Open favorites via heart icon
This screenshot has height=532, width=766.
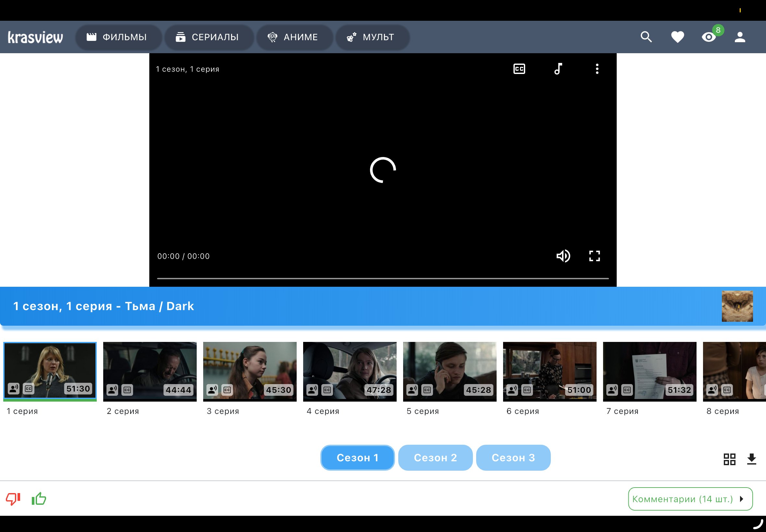[x=677, y=37]
